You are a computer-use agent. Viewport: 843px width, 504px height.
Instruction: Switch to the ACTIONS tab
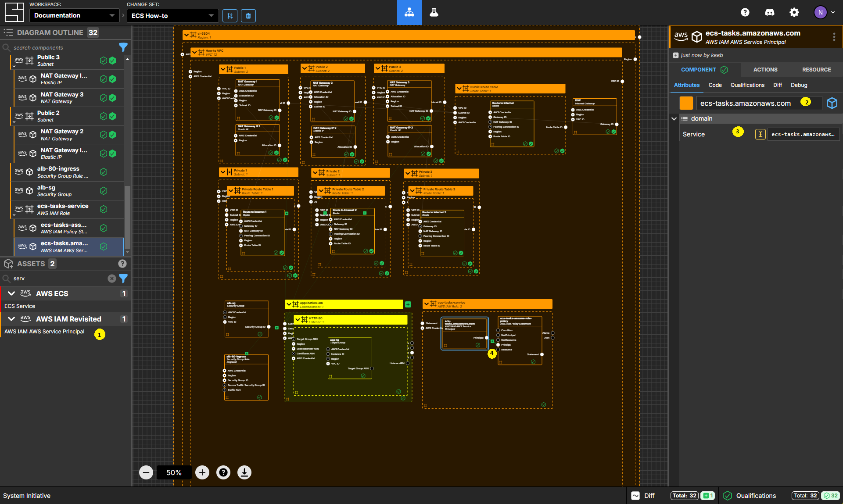765,69
